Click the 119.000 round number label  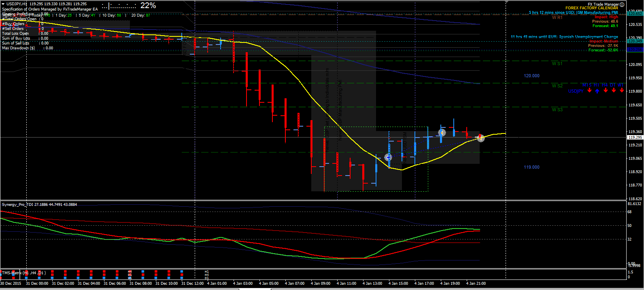click(x=531, y=167)
